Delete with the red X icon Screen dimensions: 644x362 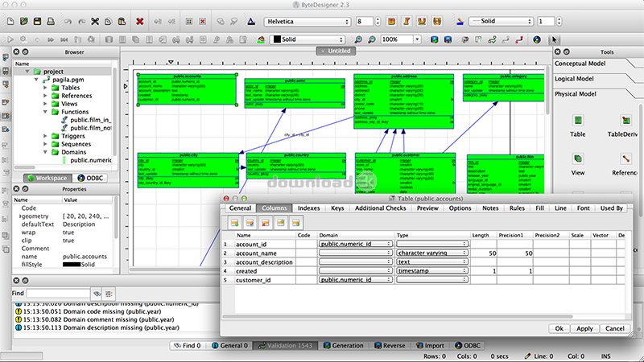click(139, 22)
